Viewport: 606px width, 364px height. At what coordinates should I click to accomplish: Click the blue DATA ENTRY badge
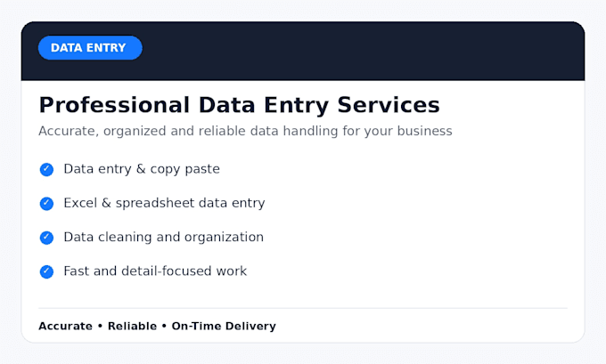(90, 48)
